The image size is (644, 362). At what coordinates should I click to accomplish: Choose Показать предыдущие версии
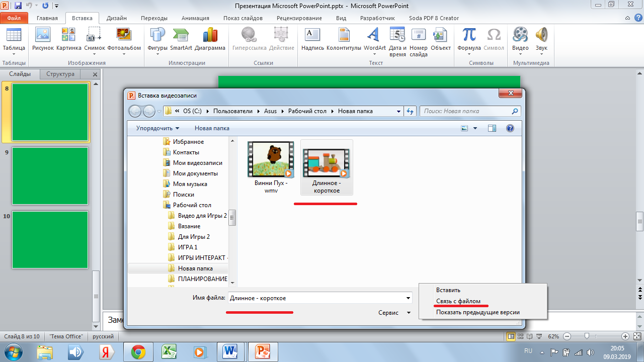tap(478, 312)
